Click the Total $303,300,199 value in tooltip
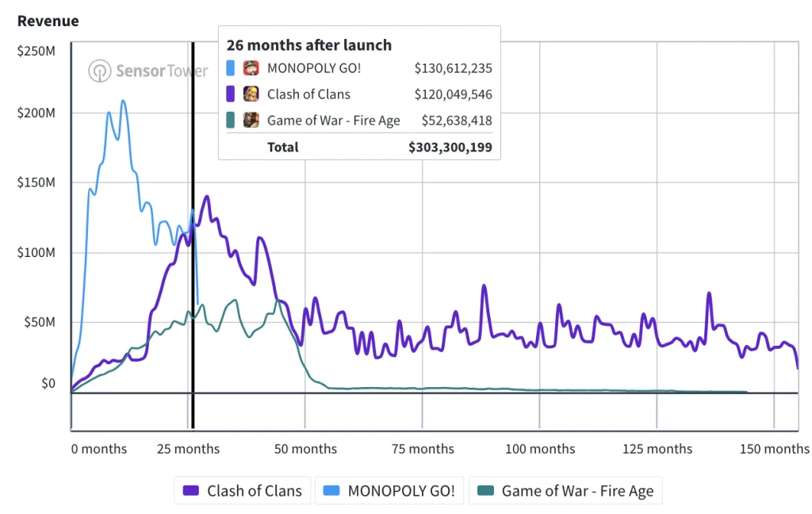The image size is (812, 514). pyautogui.click(x=450, y=147)
